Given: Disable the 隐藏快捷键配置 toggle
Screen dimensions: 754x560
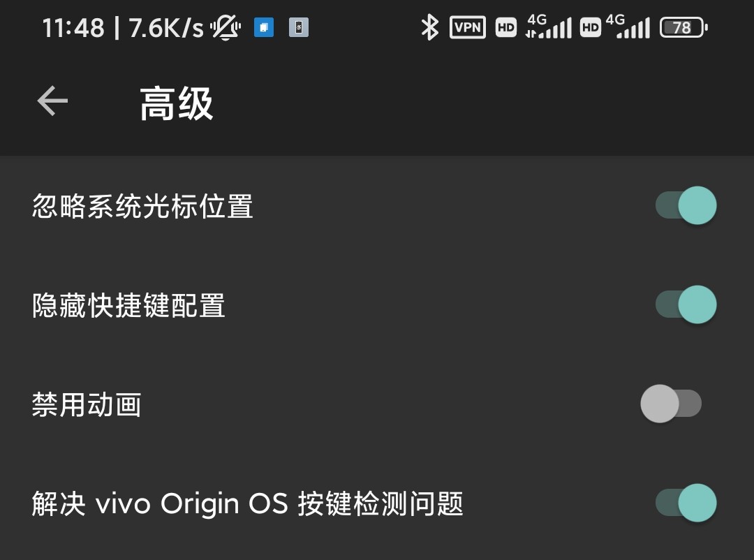Looking at the screenshot, I should pos(686,304).
